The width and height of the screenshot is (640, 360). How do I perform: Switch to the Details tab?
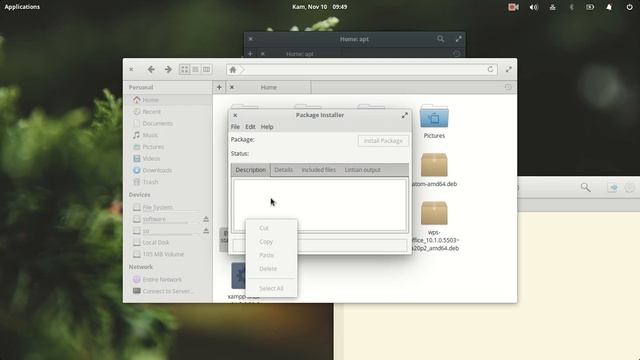pos(283,170)
